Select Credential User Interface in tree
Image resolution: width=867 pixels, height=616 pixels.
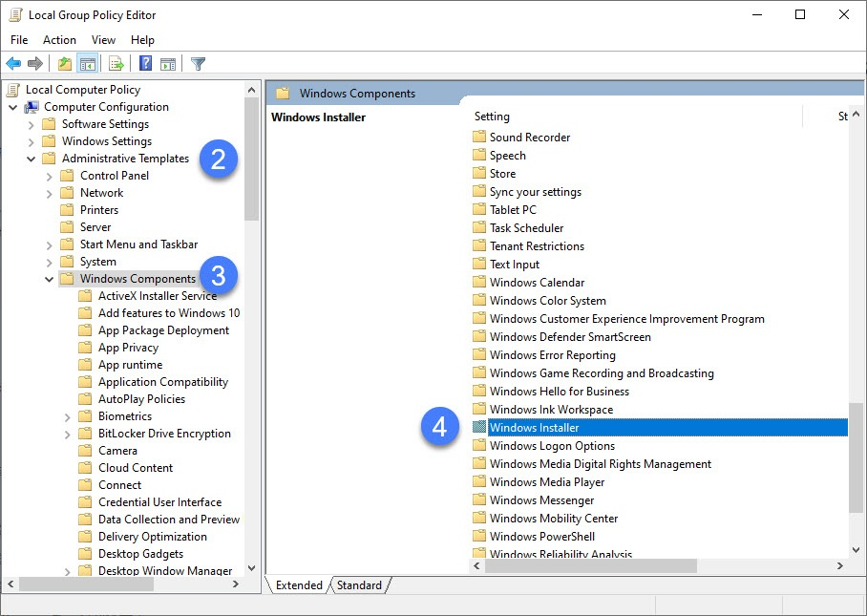pos(159,502)
